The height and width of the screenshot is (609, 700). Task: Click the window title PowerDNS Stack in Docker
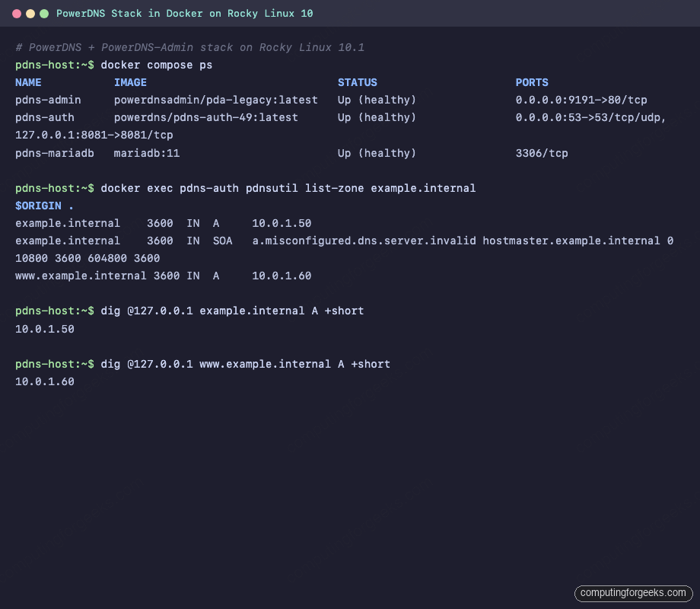(x=184, y=14)
